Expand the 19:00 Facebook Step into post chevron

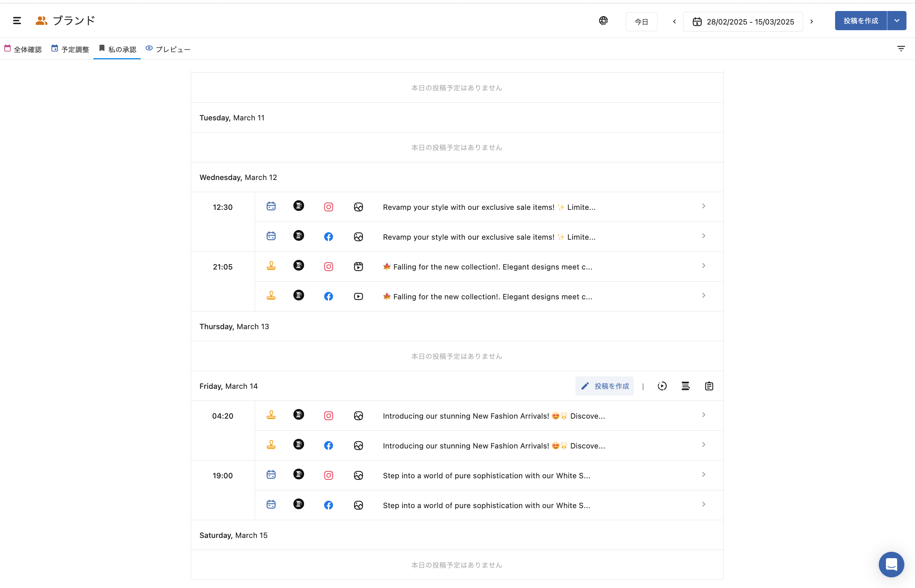point(703,505)
